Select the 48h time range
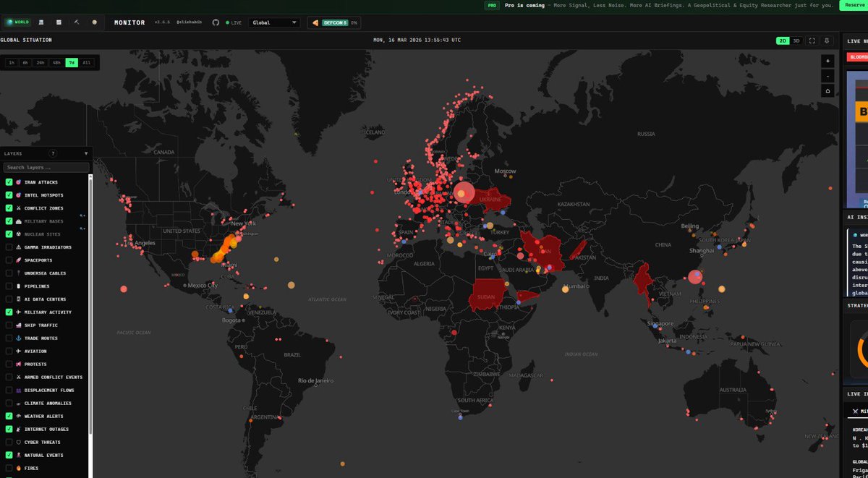Viewport: 868px width, 478px height. (56, 63)
